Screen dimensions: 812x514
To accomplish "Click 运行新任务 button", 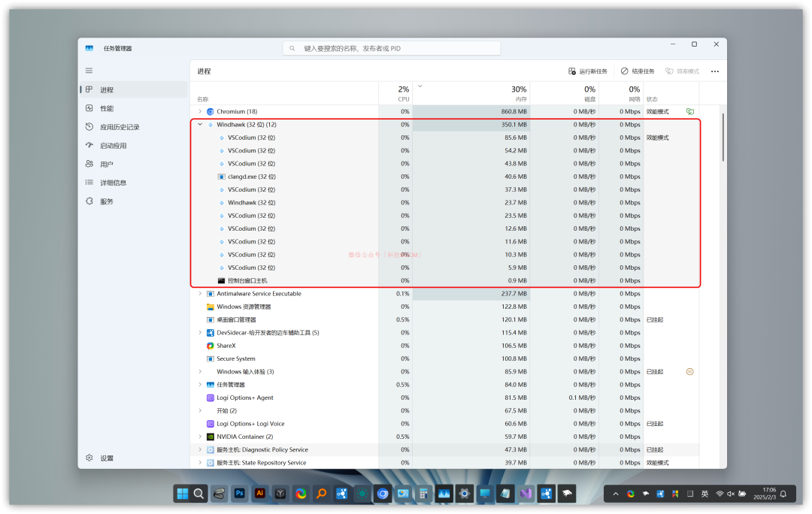I will (588, 71).
